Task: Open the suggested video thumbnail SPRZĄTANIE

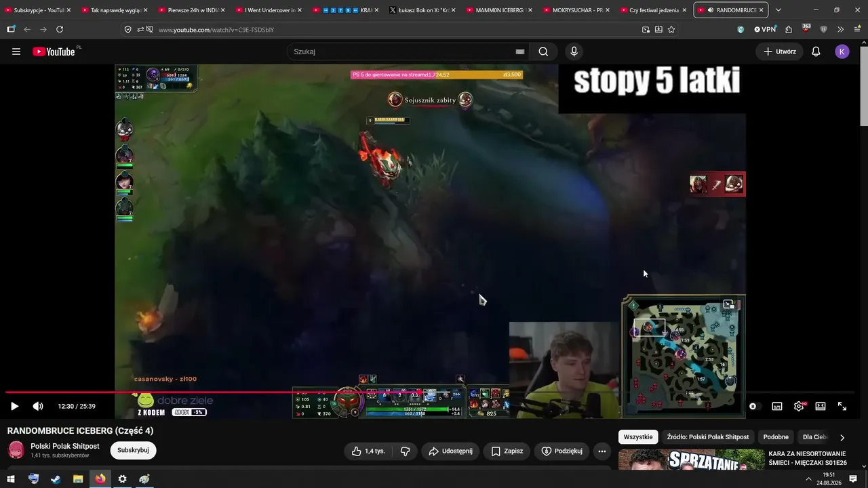Action: coord(691,460)
